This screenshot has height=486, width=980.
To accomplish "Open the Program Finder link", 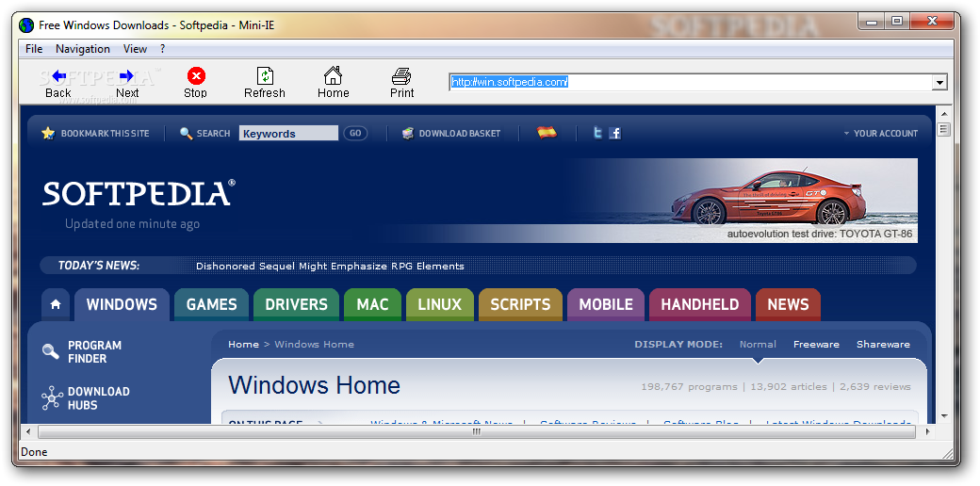I will (95, 351).
